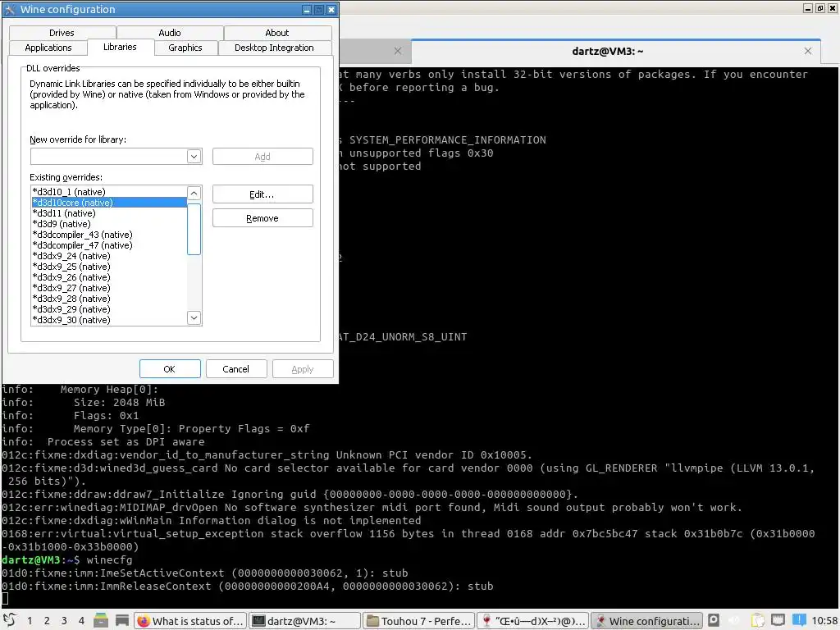Switch to workspace 4 in taskbar
The image size is (840, 630).
click(81, 620)
